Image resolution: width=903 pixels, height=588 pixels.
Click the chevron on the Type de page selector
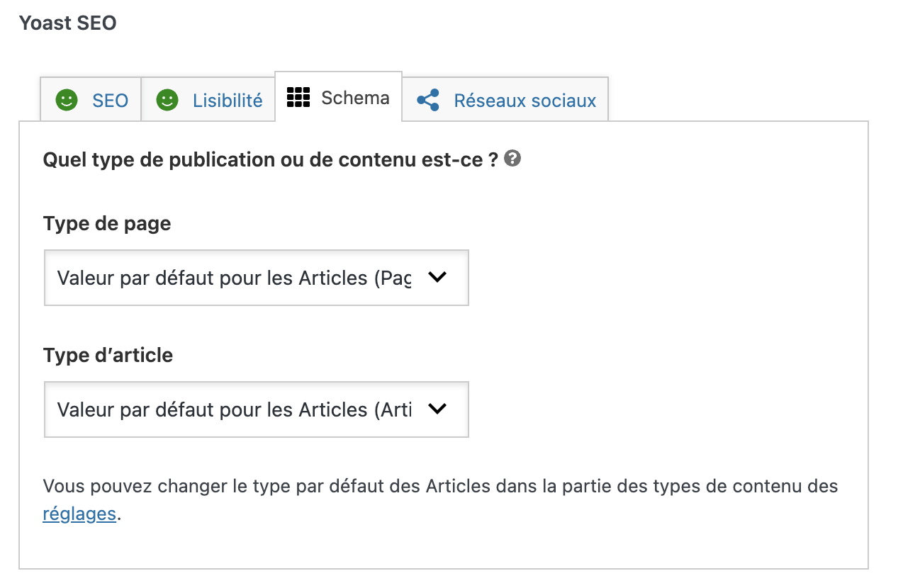pos(437,278)
